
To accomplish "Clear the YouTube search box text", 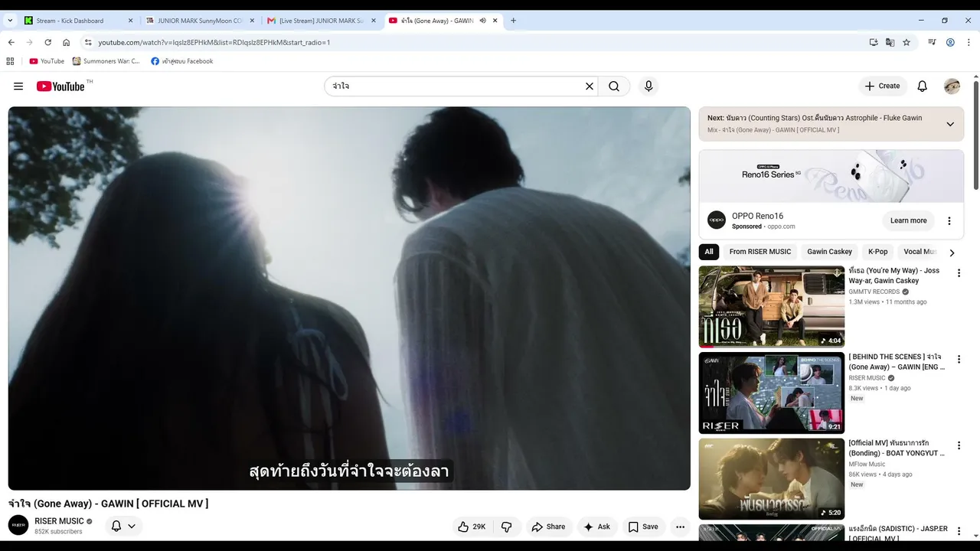I will [590, 86].
